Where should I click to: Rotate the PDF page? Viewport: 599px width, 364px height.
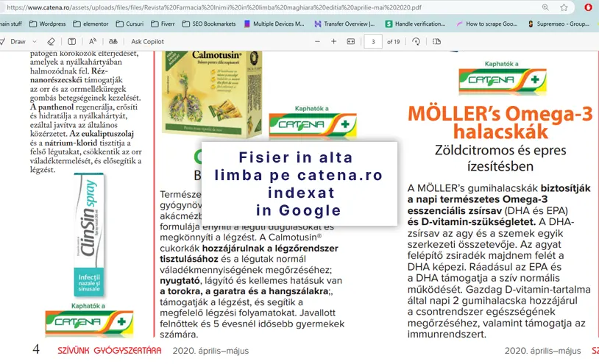tap(417, 41)
